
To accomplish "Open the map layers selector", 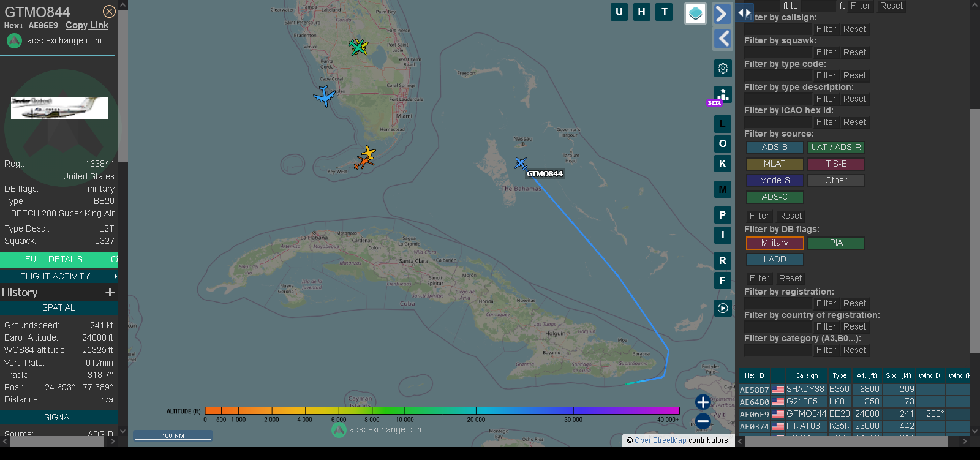I will click(x=695, y=13).
